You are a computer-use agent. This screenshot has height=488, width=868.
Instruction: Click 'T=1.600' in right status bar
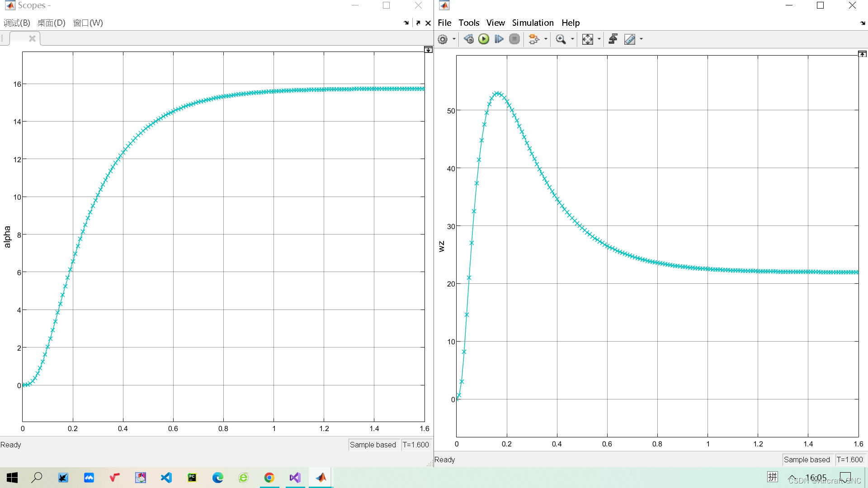(x=850, y=460)
